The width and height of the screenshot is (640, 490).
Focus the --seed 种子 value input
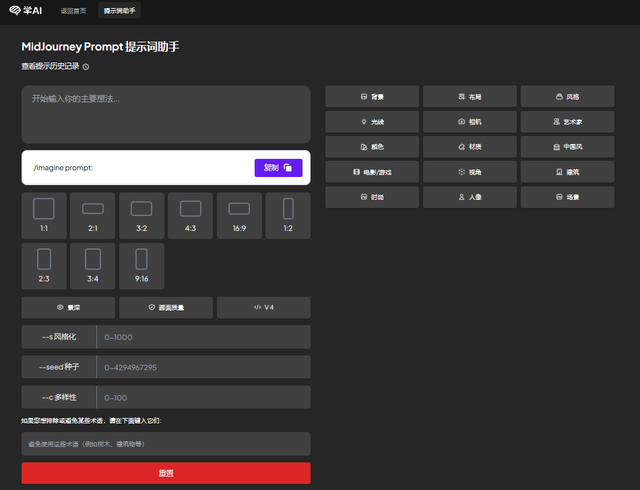click(203, 367)
